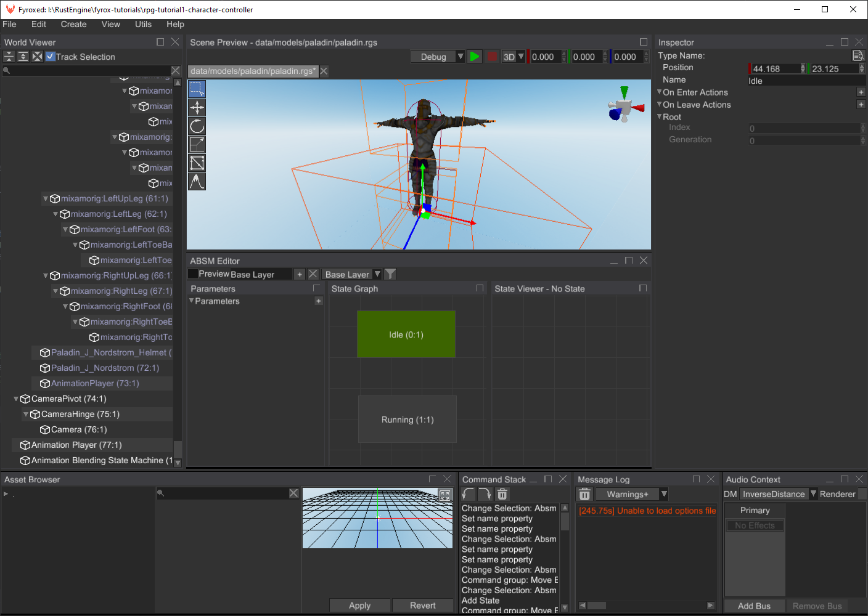868x616 pixels.
Task: Click the filter funnel icon in ABSM Editor
Action: click(390, 274)
